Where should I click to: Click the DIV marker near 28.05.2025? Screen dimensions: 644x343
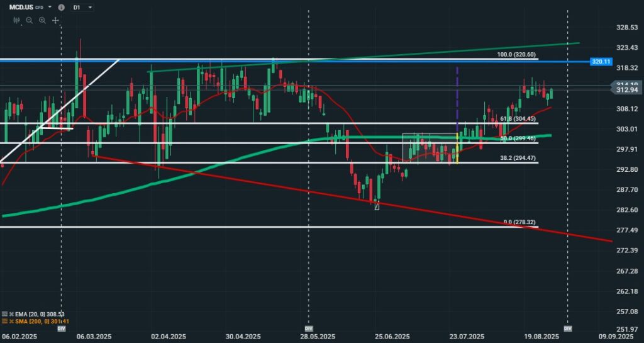point(308,329)
